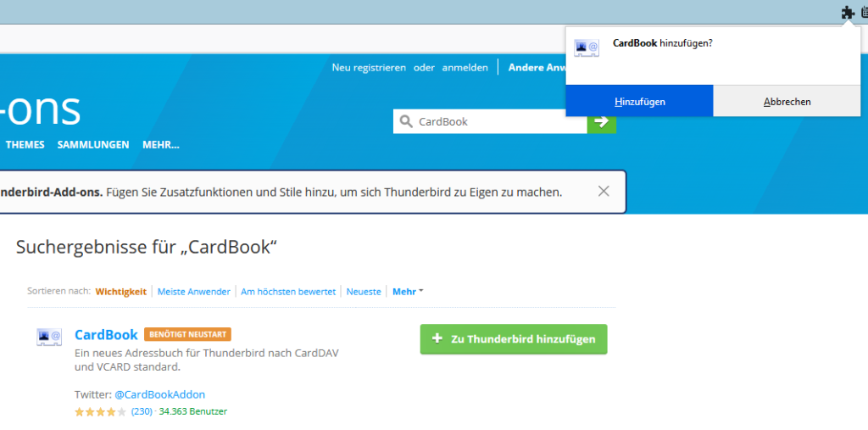
Task: Click the anmelden link
Action: 465,68
